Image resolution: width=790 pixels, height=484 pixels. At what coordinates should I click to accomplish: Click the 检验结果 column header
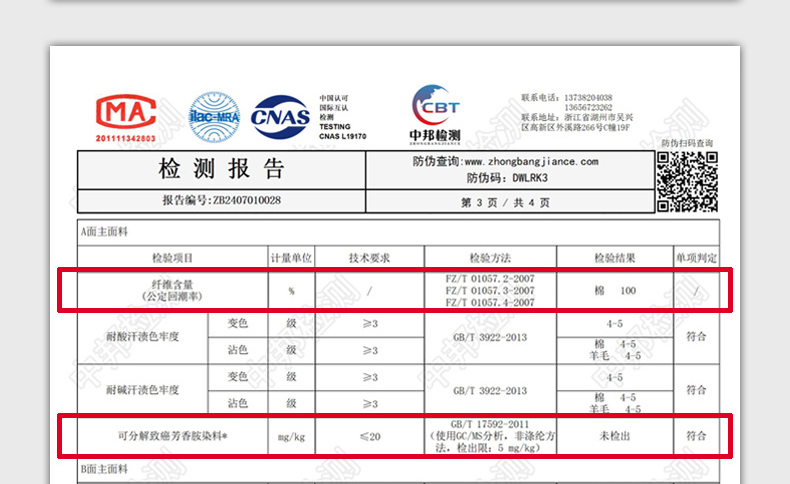click(x=614, y=258)
